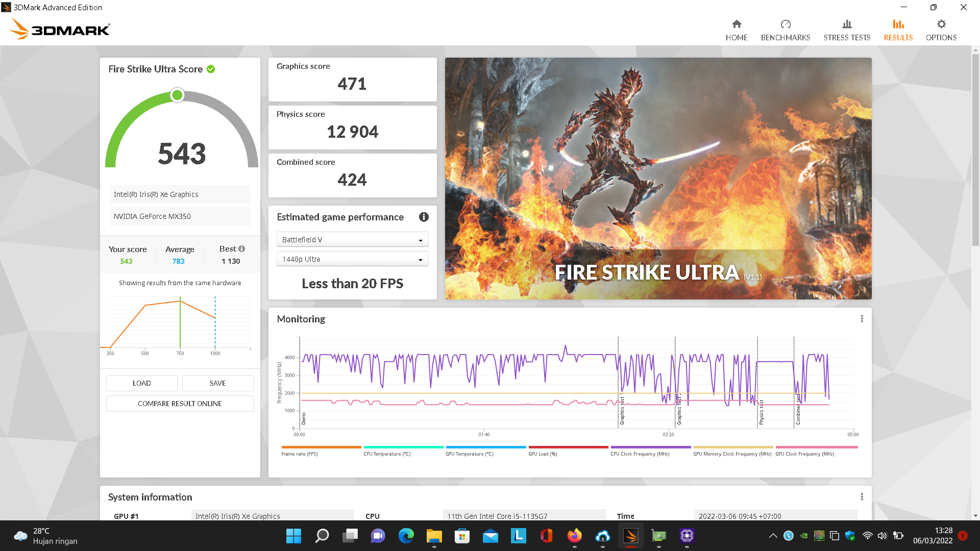980x551 pixels.
Task: Click the Best score 1 130
Action: 231,261
